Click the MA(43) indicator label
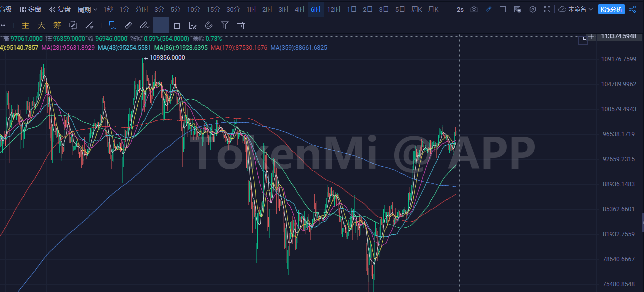This screenshot has width=644, height=292. click(x=125, y=48)
